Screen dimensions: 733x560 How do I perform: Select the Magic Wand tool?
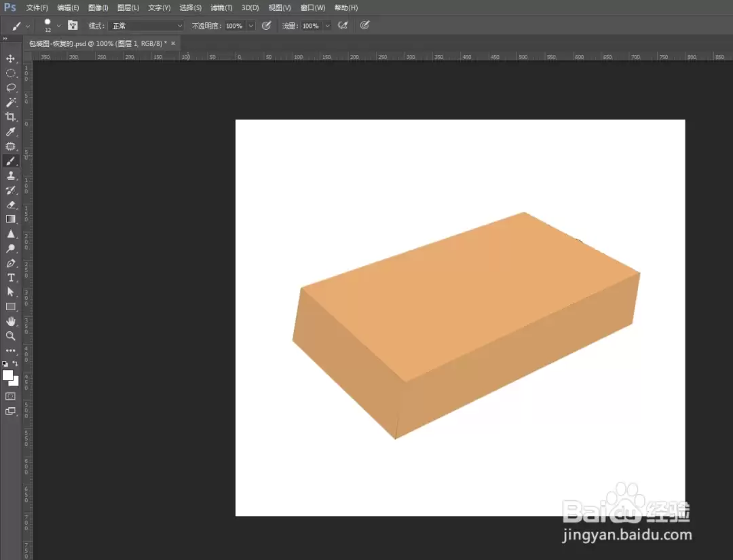click(x=10, y=102)
